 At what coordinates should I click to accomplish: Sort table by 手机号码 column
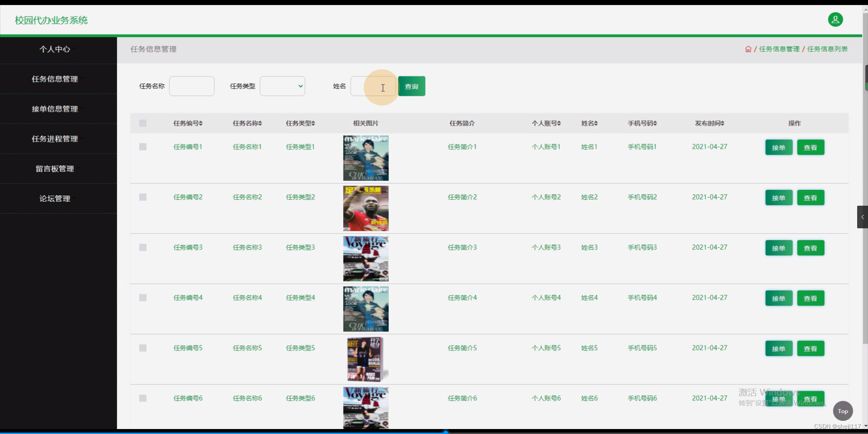[642, 123]
